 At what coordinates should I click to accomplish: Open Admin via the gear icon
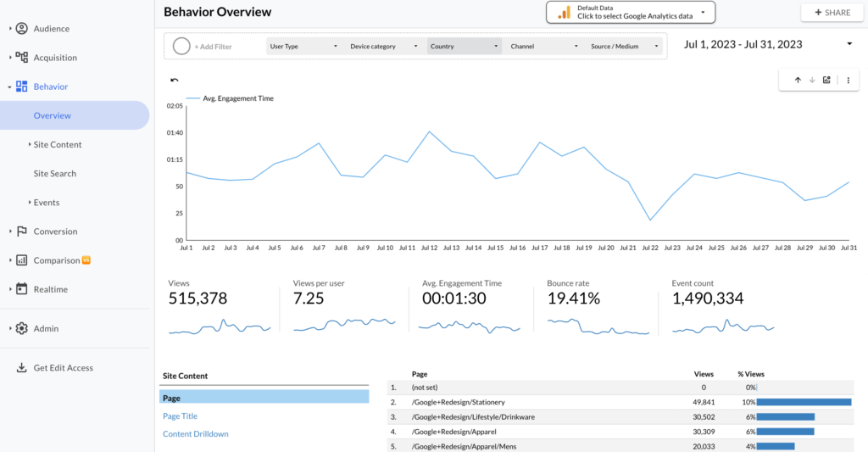(x=22, y=328)
